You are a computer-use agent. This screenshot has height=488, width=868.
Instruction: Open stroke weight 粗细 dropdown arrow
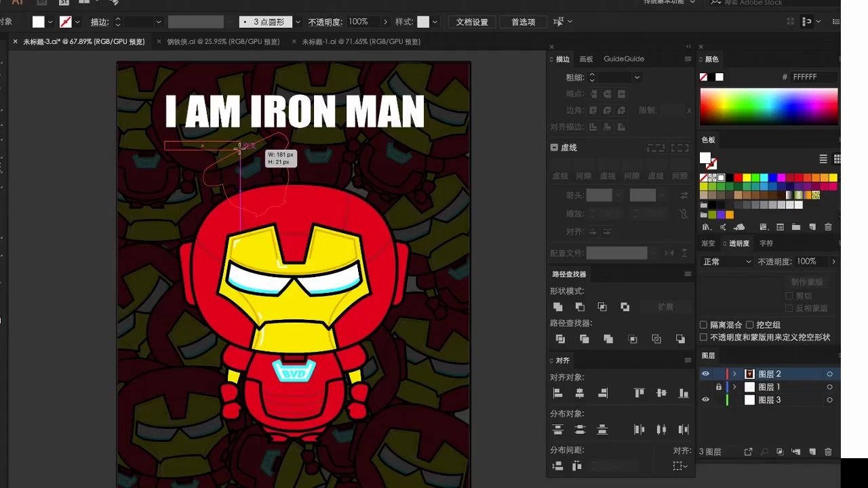click(x=637, y=77)
